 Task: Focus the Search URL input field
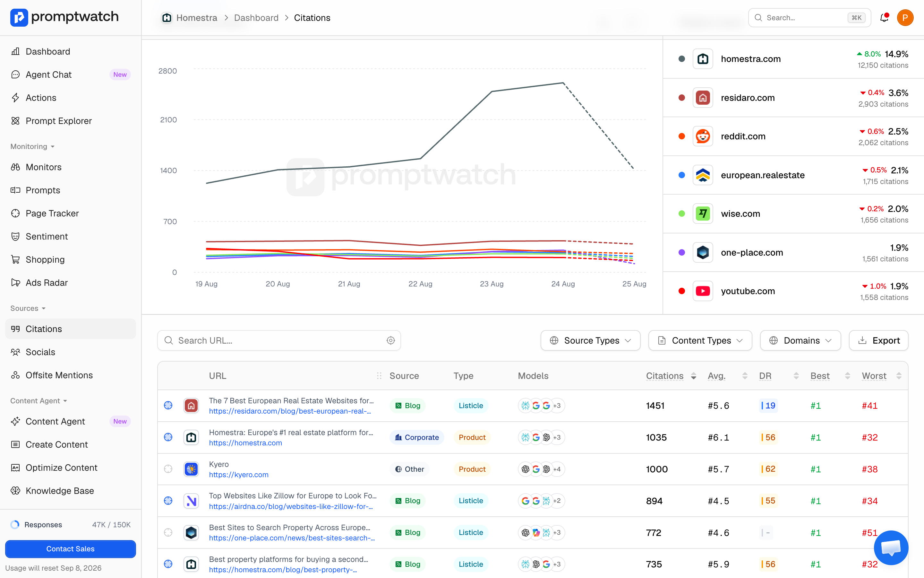tap(279, 340)
